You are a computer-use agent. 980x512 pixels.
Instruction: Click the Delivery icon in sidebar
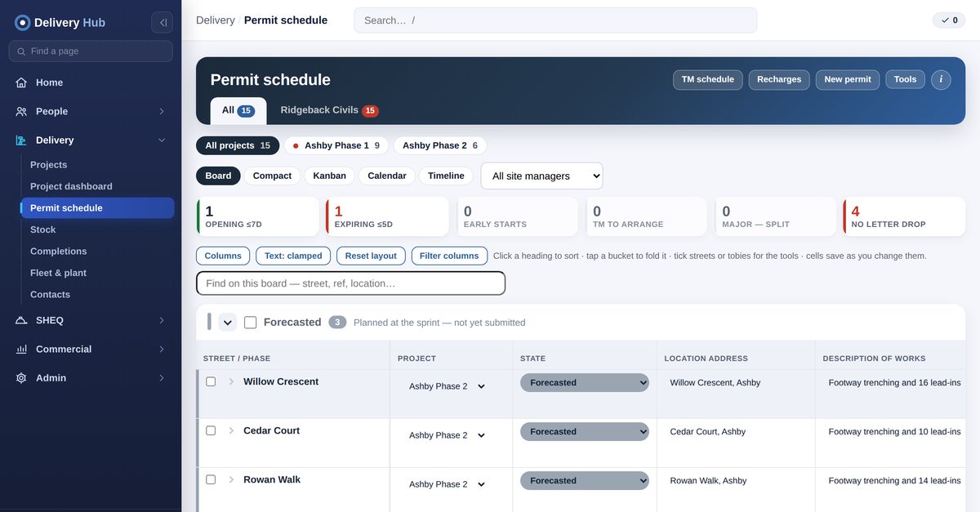[21, 140]
